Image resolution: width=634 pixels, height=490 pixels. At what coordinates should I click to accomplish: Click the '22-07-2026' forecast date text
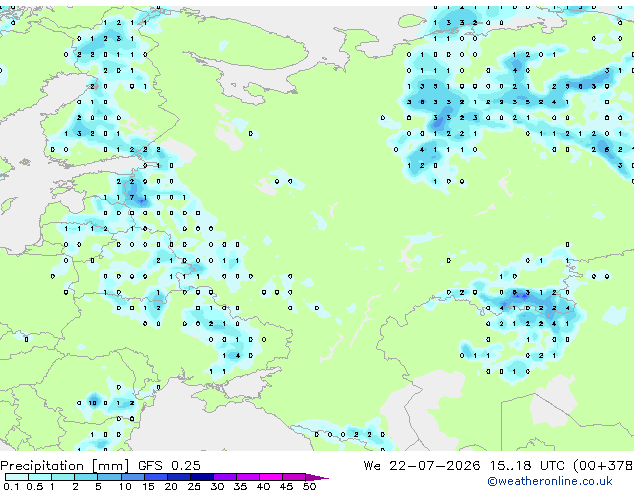pyautogui.click(x=435, y=465)
